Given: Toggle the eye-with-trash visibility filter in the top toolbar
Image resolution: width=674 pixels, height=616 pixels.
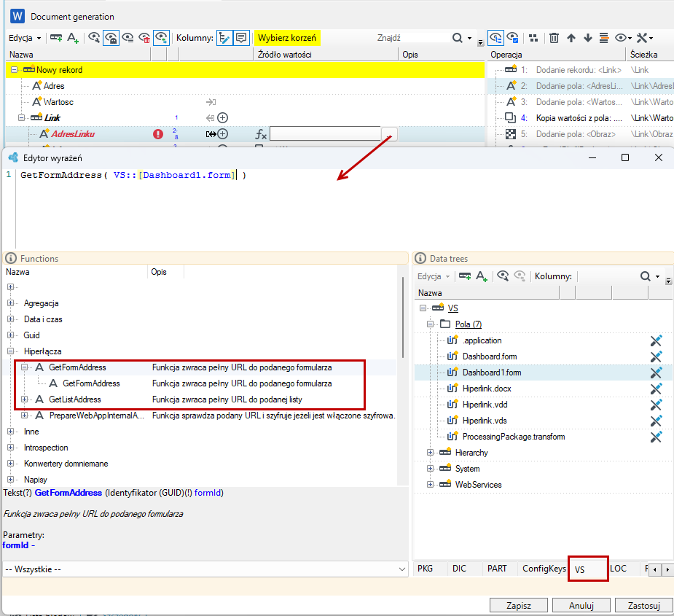Looking at the screenshot, I should 145,38.
